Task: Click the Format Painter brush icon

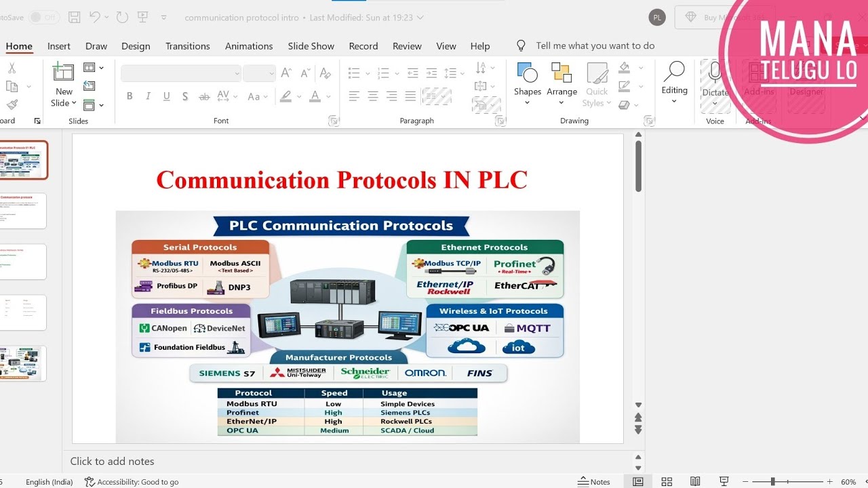Action: [x=12, y=104]
